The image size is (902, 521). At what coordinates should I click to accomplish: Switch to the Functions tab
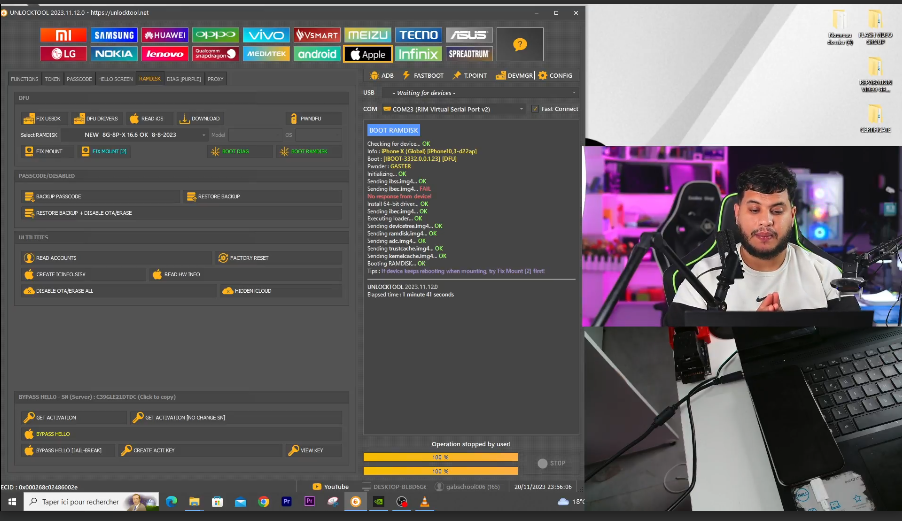click(24, 79)
